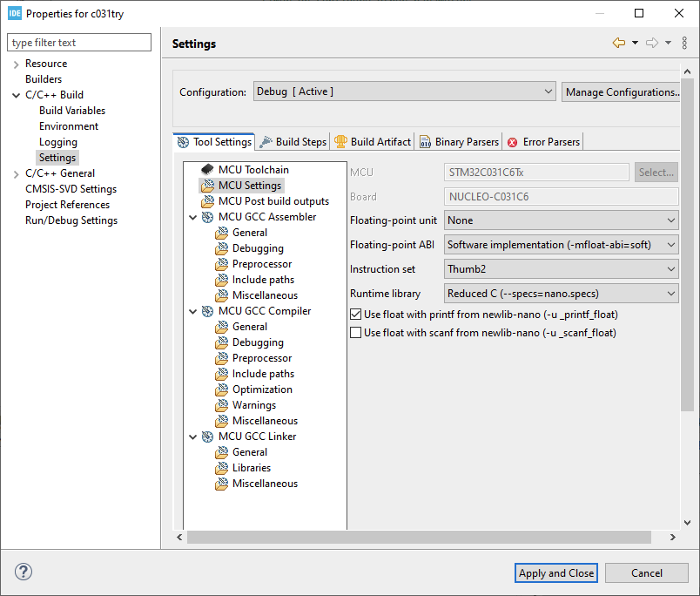
Task: Click the MCU GCC Compiler toolchain icon
Action: tap(206, 311)
